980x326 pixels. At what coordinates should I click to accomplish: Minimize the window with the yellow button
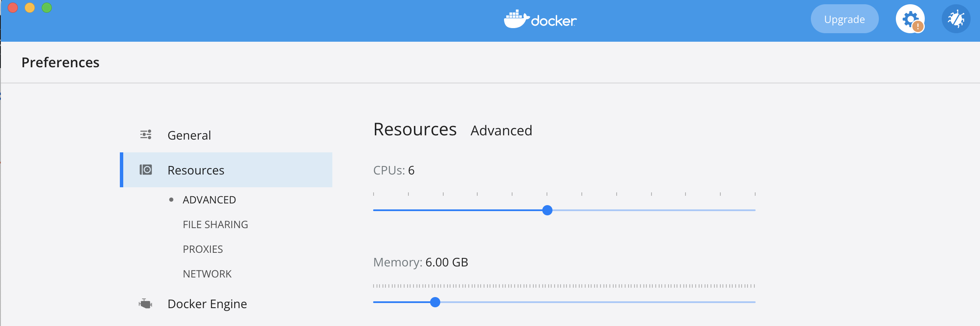(x=30, y=7)
